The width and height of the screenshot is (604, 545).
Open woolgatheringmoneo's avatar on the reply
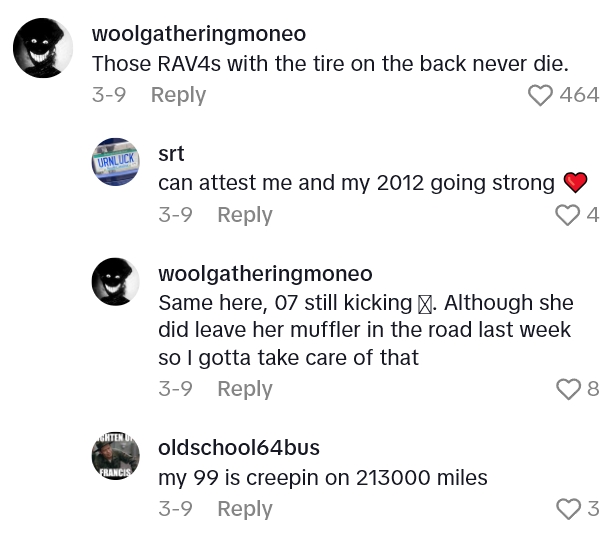pyautogui.click(x=116, y=281)
